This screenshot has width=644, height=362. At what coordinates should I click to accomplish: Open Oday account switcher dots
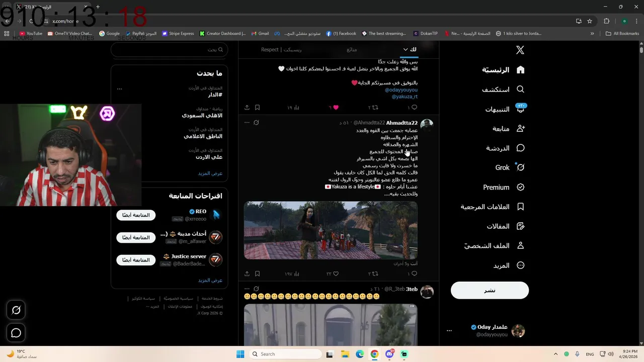[449, 331]
